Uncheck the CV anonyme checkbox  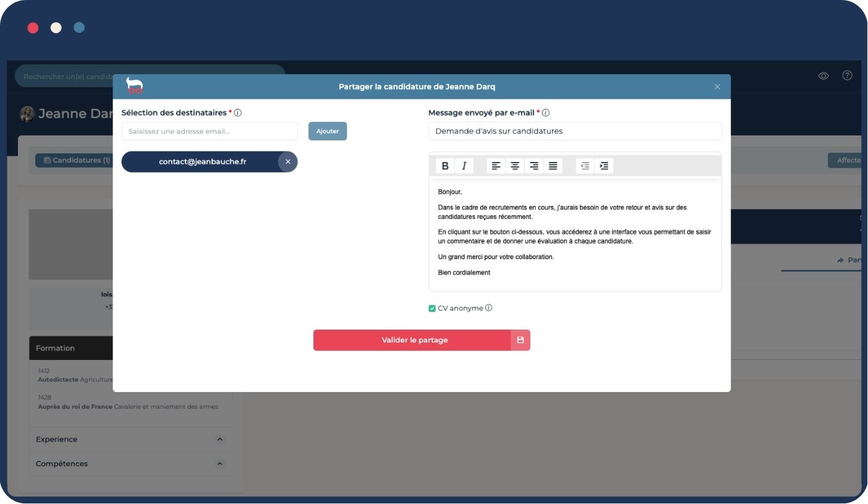tap(432, 309)
